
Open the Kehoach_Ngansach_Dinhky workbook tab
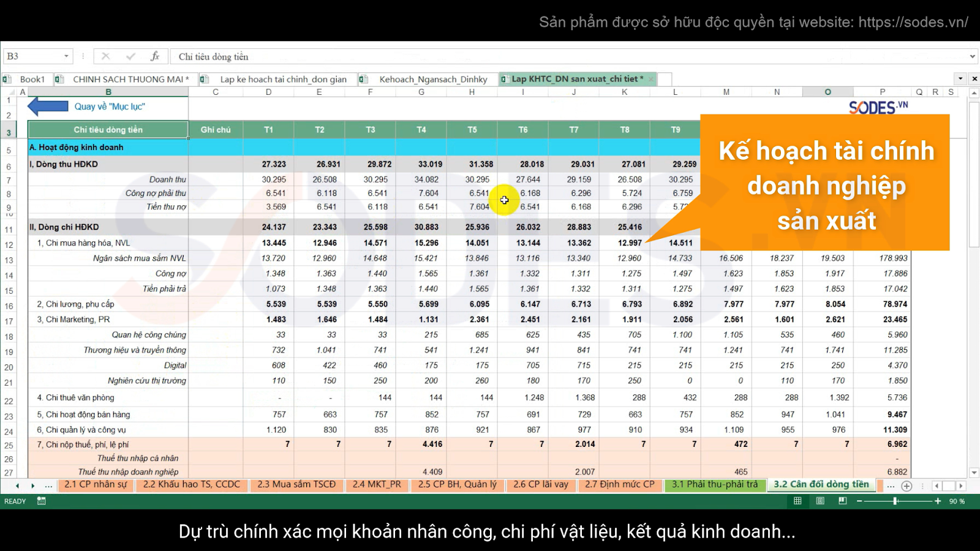tap(433, 79)
